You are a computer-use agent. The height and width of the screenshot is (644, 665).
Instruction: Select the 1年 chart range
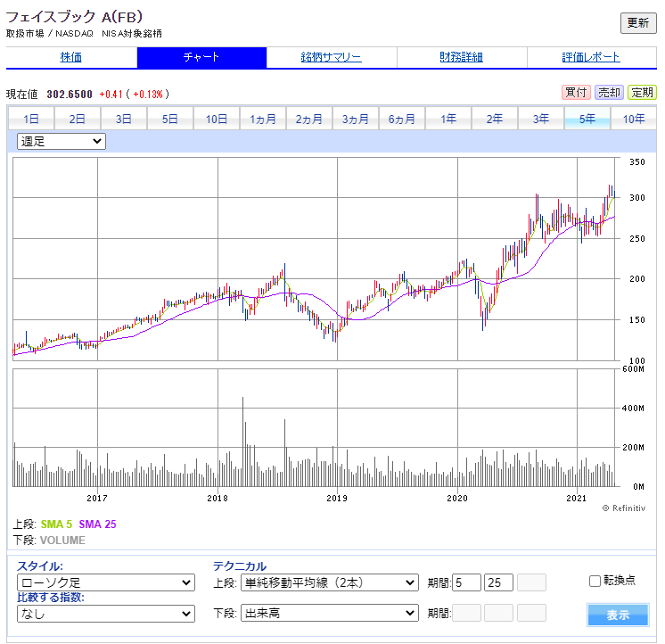tap(448, 119)
